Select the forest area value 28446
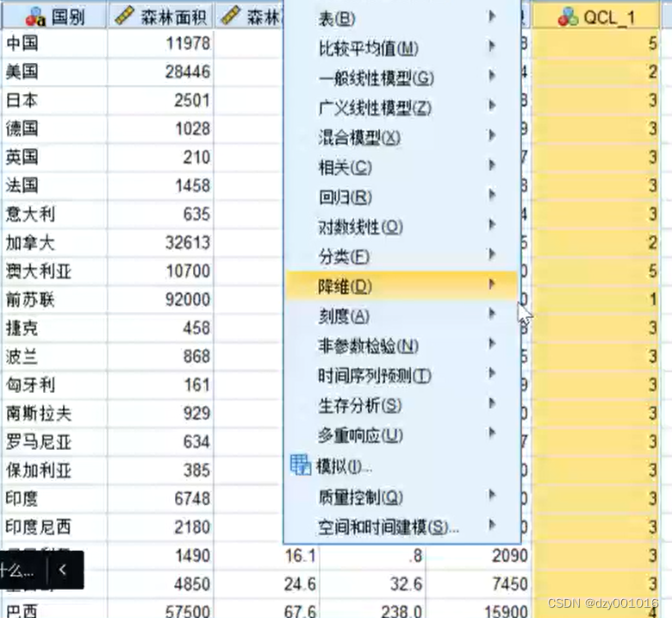672x618 pixels. [161, 72]
